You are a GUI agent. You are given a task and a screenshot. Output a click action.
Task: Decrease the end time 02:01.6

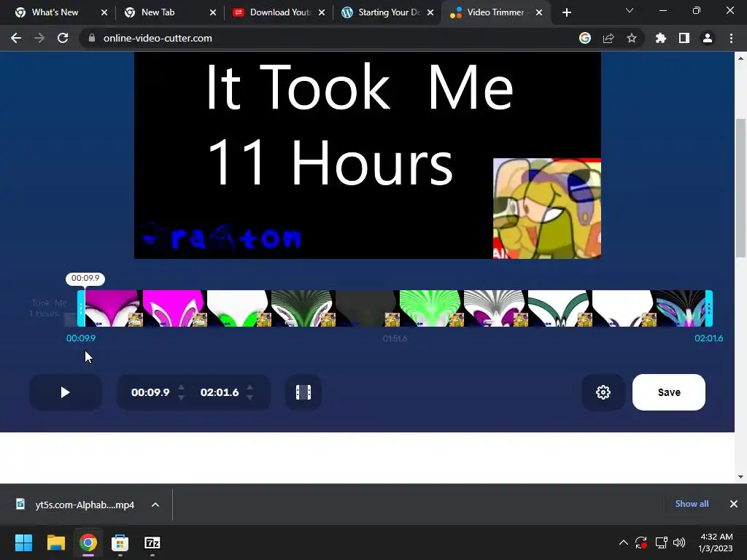click(249, 397)
